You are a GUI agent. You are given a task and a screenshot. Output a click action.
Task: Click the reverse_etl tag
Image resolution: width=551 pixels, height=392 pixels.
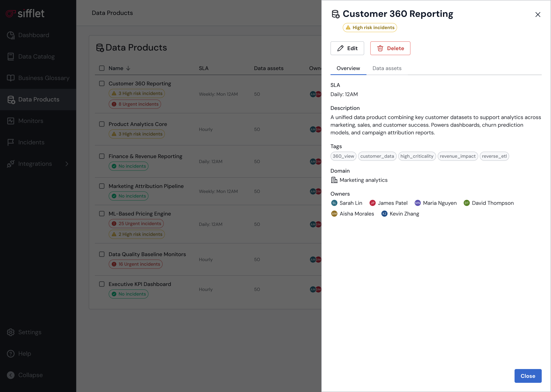click(x=494, y=156)
